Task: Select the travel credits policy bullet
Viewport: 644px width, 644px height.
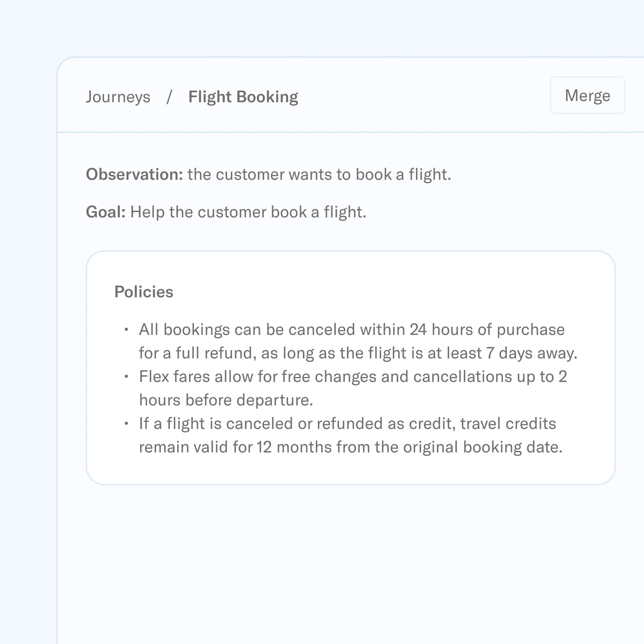Action: (351, 435)
